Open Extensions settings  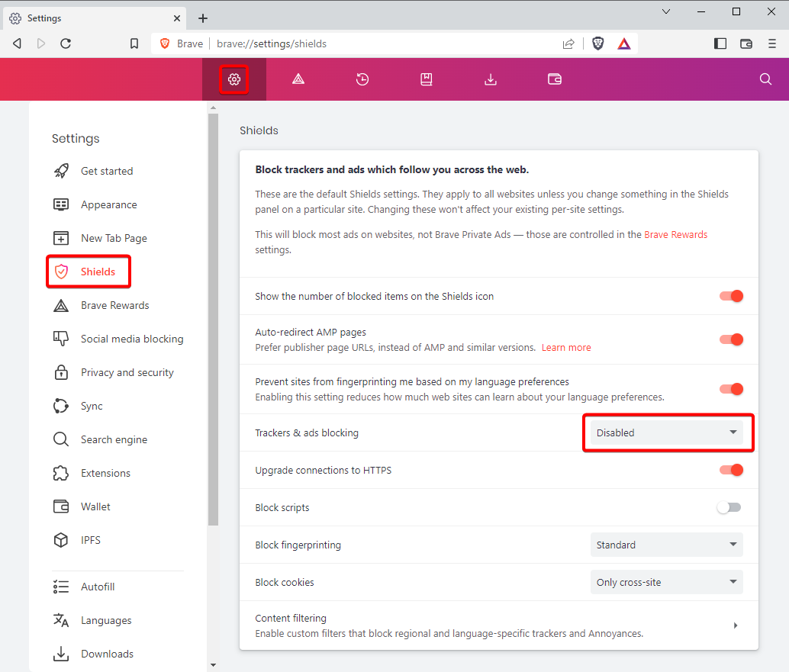[x=105, y=474]
